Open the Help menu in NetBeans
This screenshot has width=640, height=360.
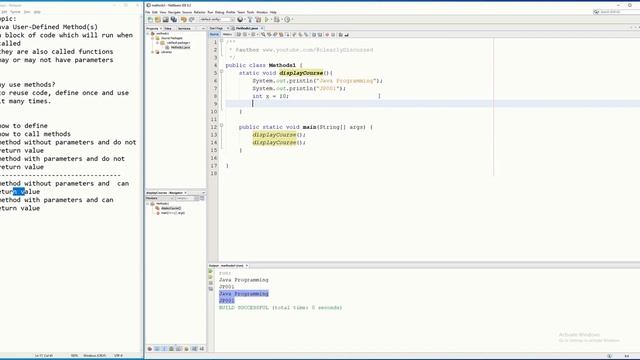(x=273, y=12)
